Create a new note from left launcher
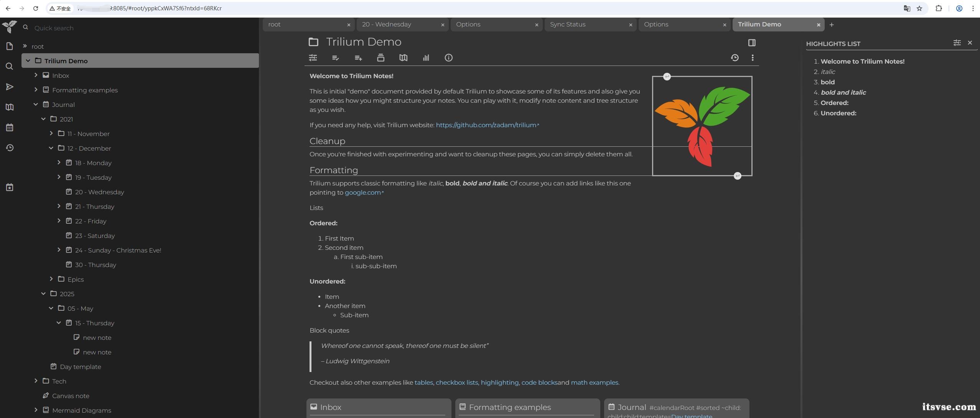980x418 pixels. pos(10,46)
